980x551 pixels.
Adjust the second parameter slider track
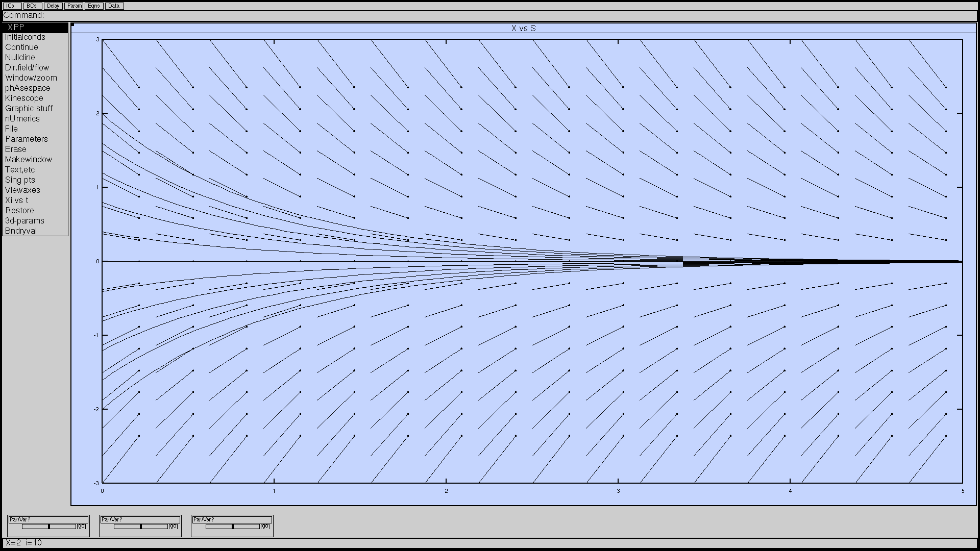point(141,527)
